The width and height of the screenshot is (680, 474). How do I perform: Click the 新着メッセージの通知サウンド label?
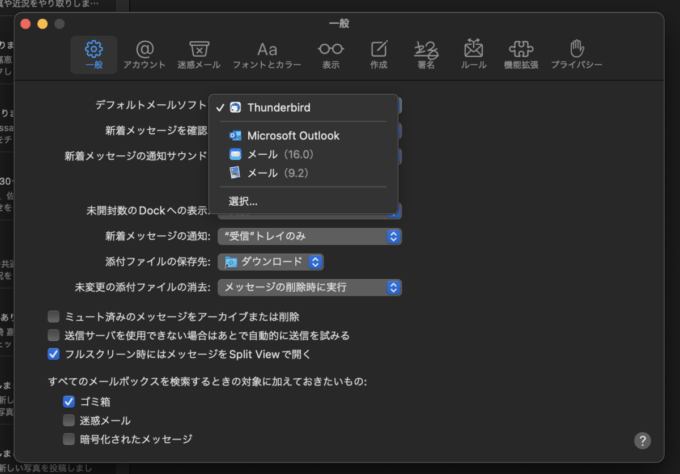tap(136, 156)
